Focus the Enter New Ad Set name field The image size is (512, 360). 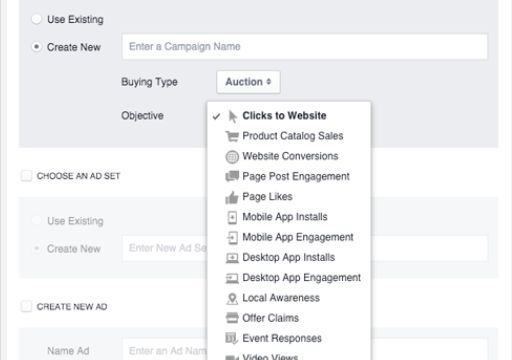coord(165,248)
